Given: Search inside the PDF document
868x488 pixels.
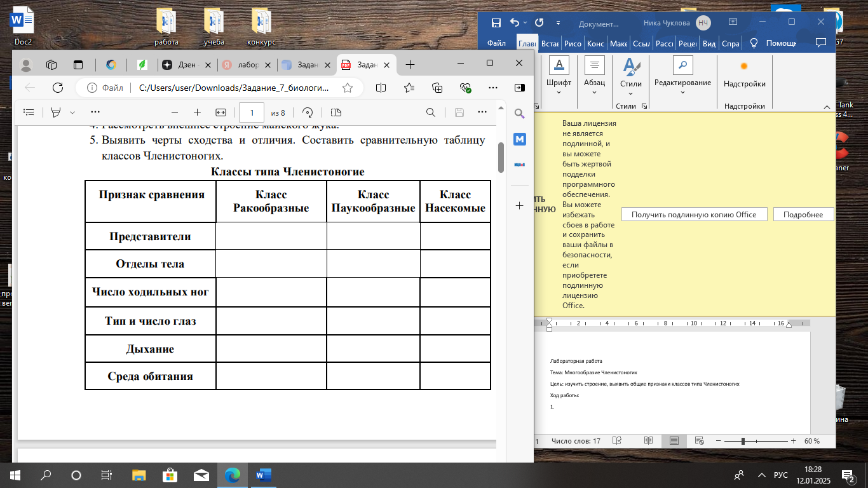Looking at the screenshot, I should pyautogui.click(x=430, y=112).
